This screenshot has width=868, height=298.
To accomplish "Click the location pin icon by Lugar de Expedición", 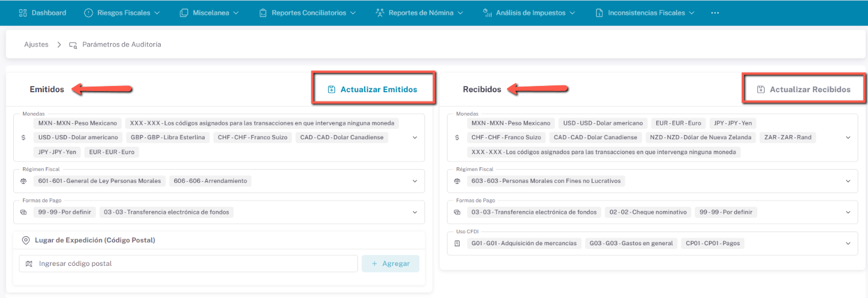I will click(25, 240).
